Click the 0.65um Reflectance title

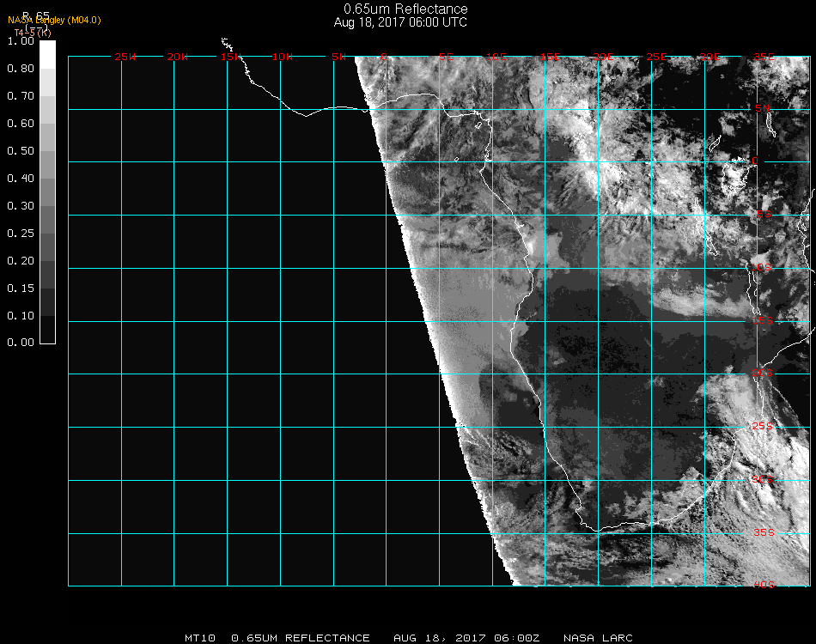(x=405, y=9)
